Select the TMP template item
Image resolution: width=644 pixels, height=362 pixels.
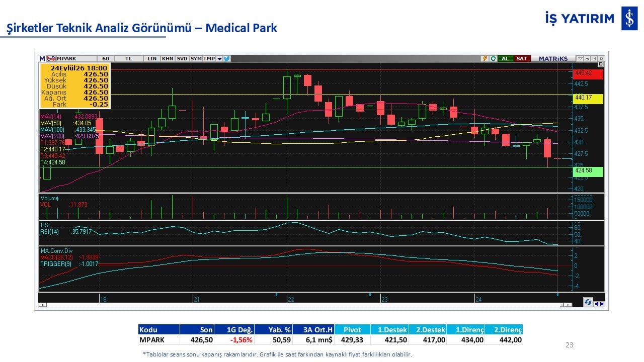(x=209, y=59)
